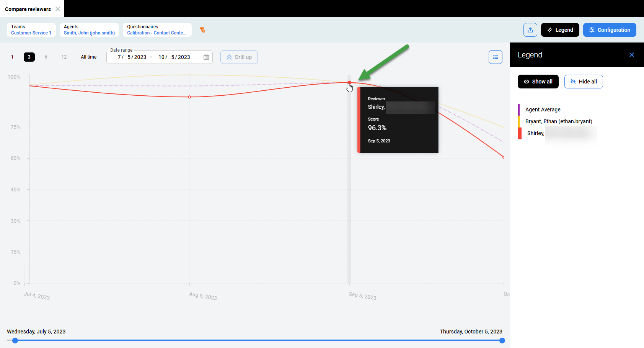Open the Questionnaires filter
This screenshot has width=644, height=348.
tap(157, 30)
